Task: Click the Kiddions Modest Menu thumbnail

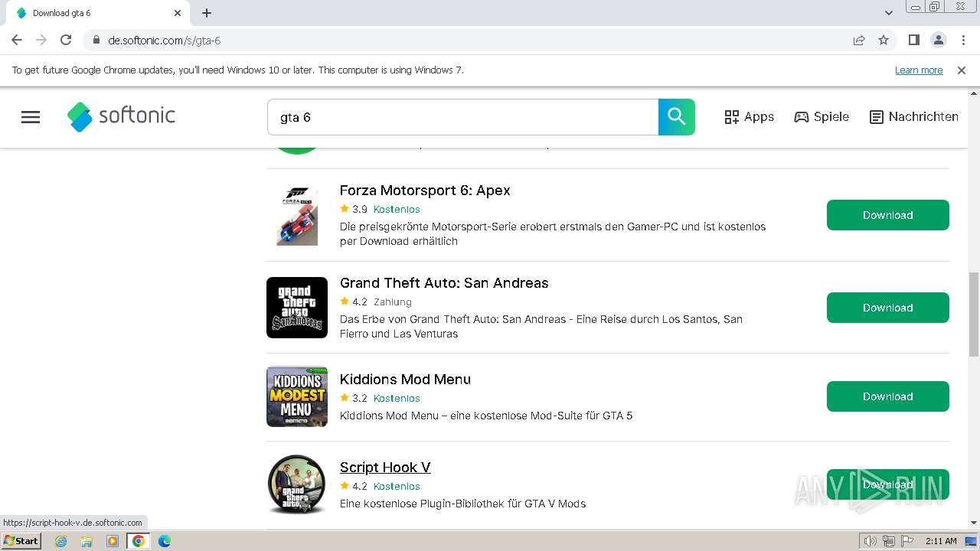Action: 297,396
